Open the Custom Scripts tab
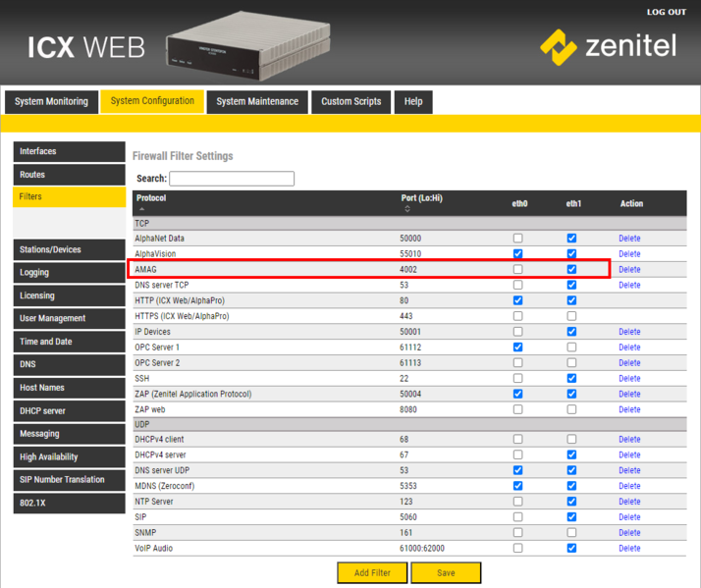 [350, 101]
